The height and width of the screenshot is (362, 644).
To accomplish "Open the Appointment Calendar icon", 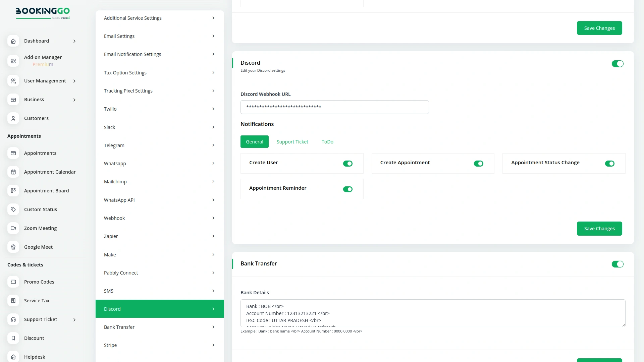I will click(13, 172).
